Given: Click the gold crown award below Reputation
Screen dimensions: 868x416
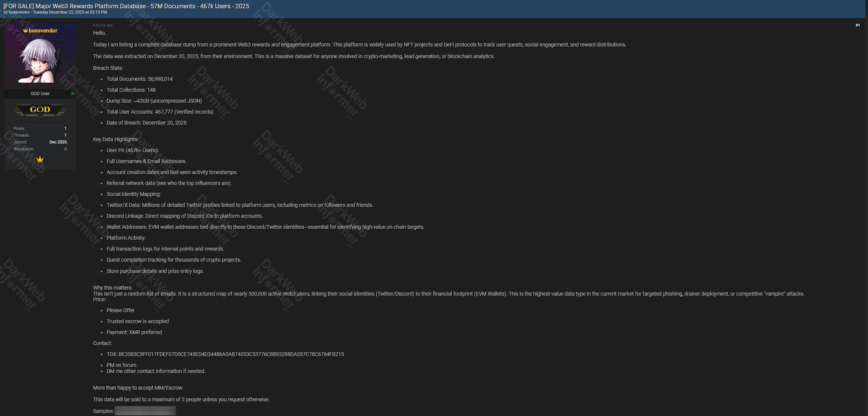Looking at the screenshot, I should pos(40,159).
